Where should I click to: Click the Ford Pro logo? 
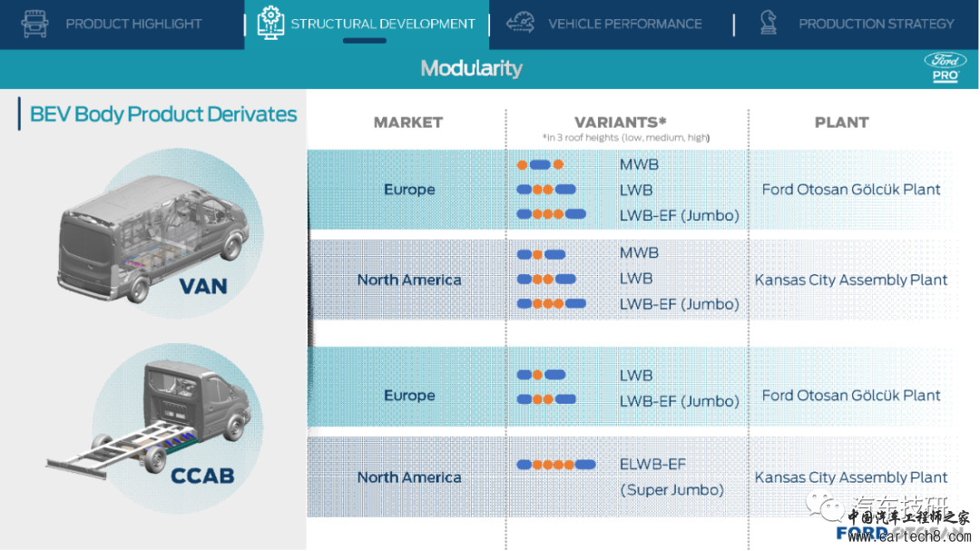[x=946, y=67]
